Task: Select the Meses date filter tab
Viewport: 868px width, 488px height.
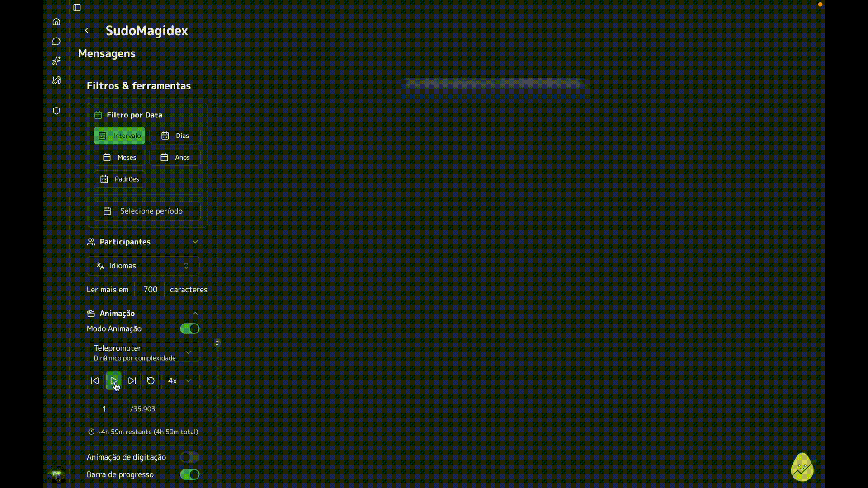Action: click(119, 158)
